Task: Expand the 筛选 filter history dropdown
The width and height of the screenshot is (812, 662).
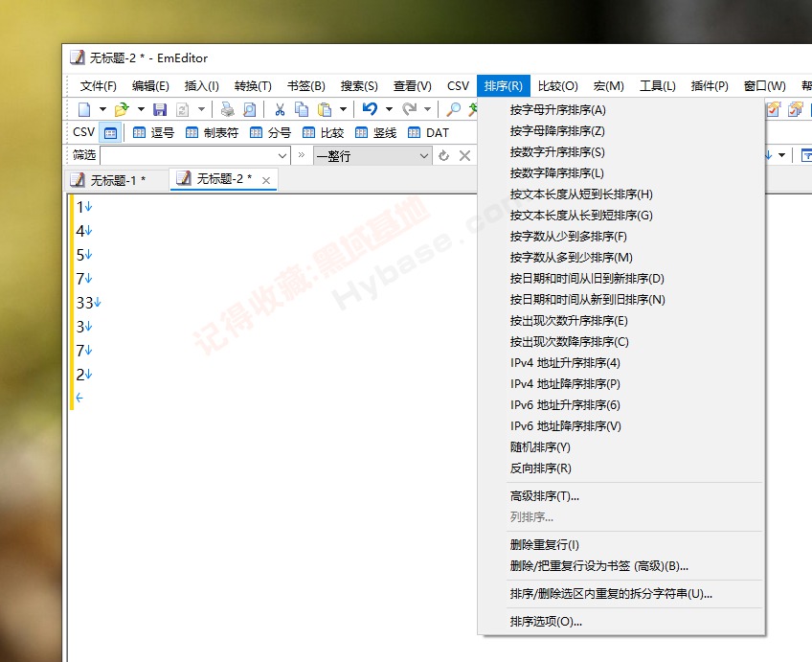Action: (282, 155)
